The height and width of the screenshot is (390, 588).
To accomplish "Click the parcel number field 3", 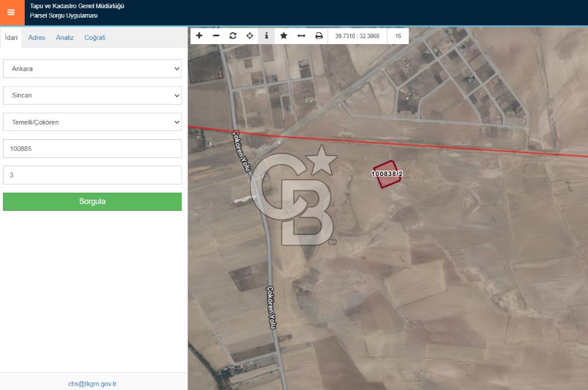I will click(x=92, y=175).
